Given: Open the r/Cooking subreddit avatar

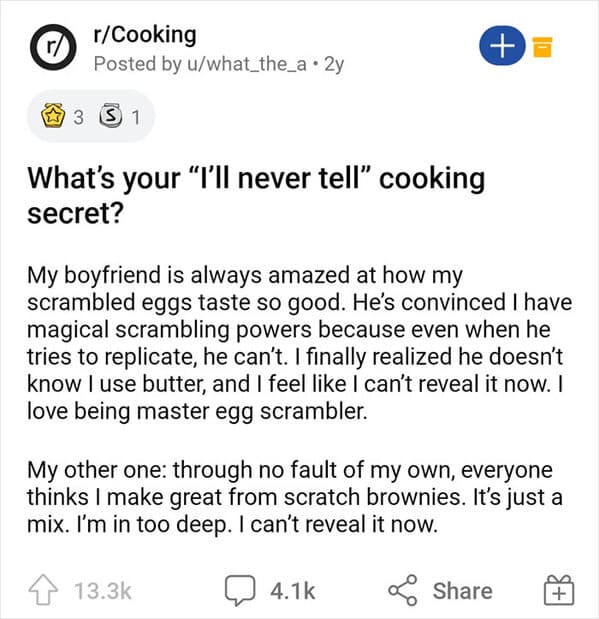Looking at the screenshot, I should pos(53,47).
